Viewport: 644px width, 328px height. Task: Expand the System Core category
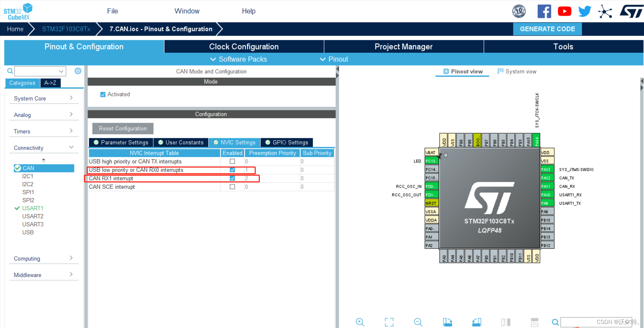click(x=44, y=98)
